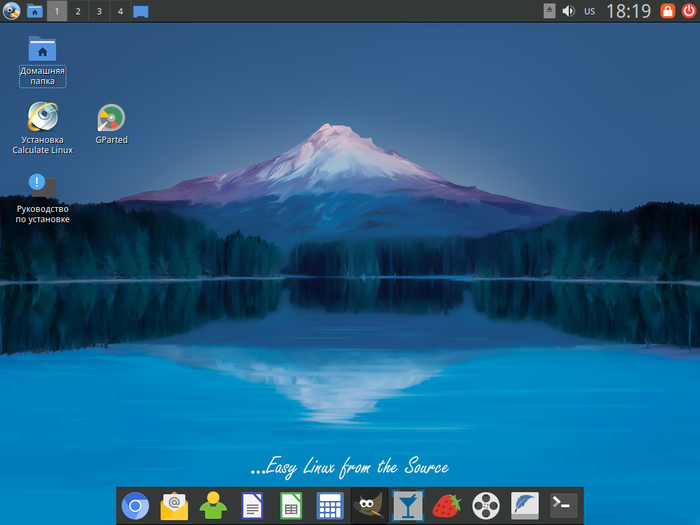Click the GParted label text
Image resolution: width=700 pixels, height=525 pixels.
coord(111,140)
